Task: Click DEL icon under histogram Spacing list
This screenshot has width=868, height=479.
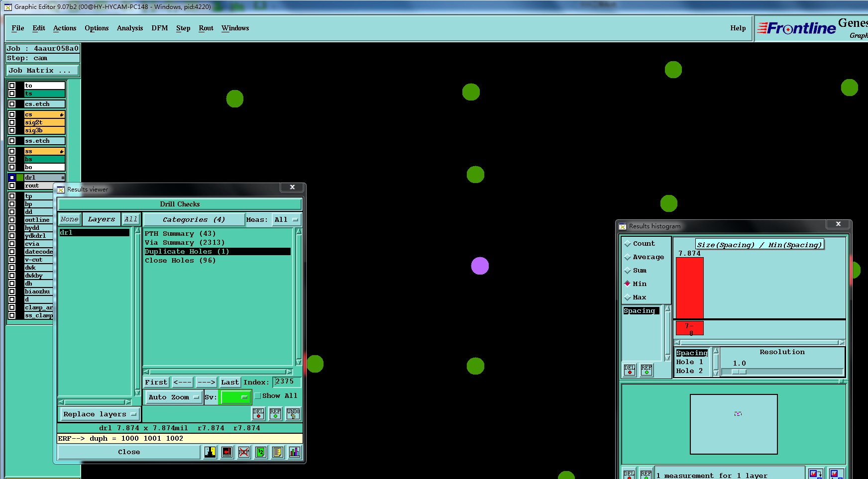Action: pos(630,370)
